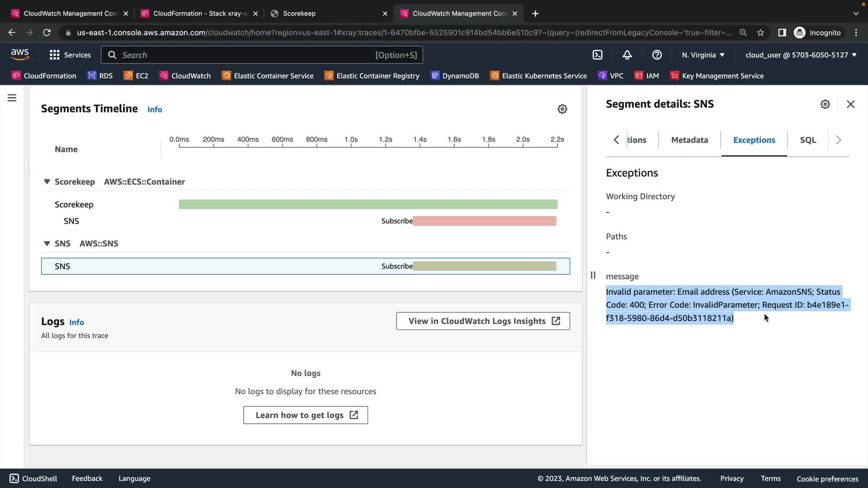Open the CloudShell icon in top navigation

tap(598, 55)
